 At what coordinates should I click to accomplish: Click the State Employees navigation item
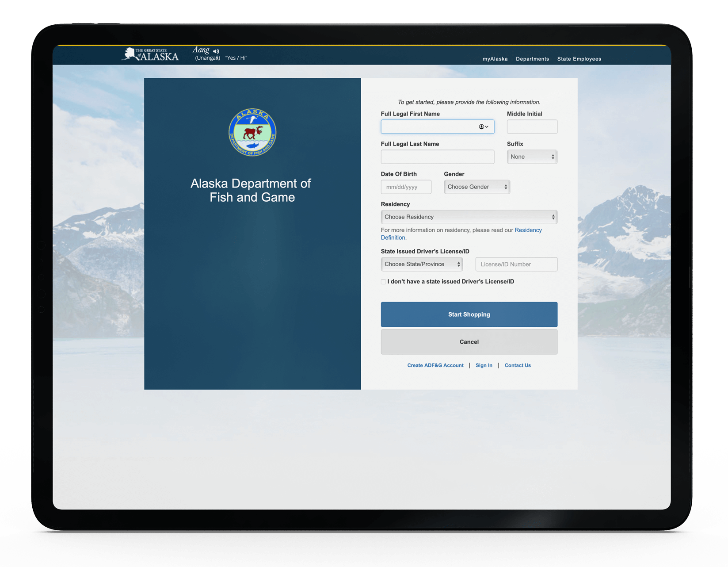click(x=579, y=58)
